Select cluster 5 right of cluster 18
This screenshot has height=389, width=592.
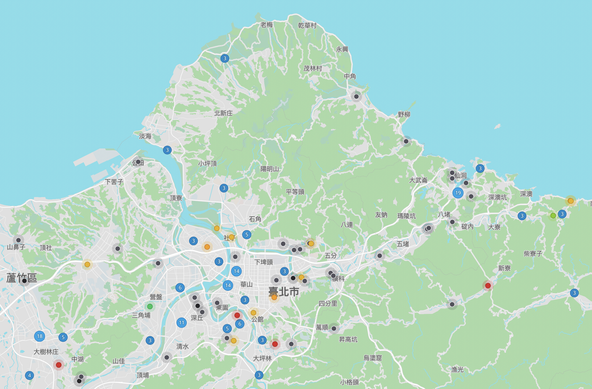click(63, 337)
